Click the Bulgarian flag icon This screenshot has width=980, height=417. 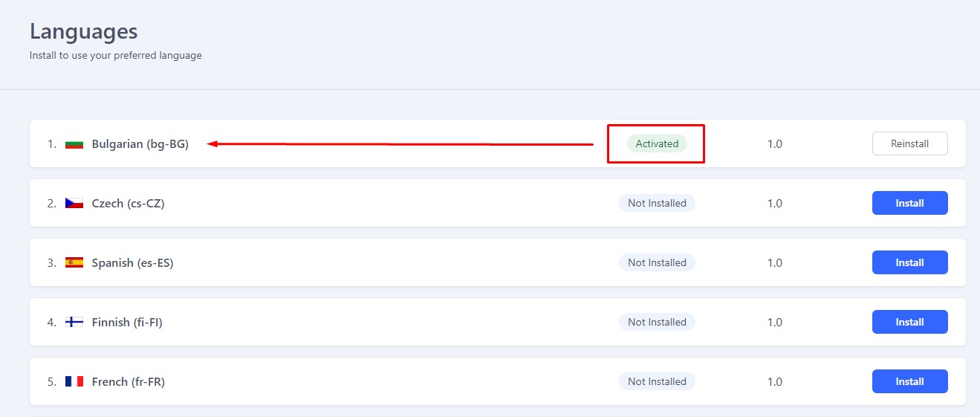[74, 144]
